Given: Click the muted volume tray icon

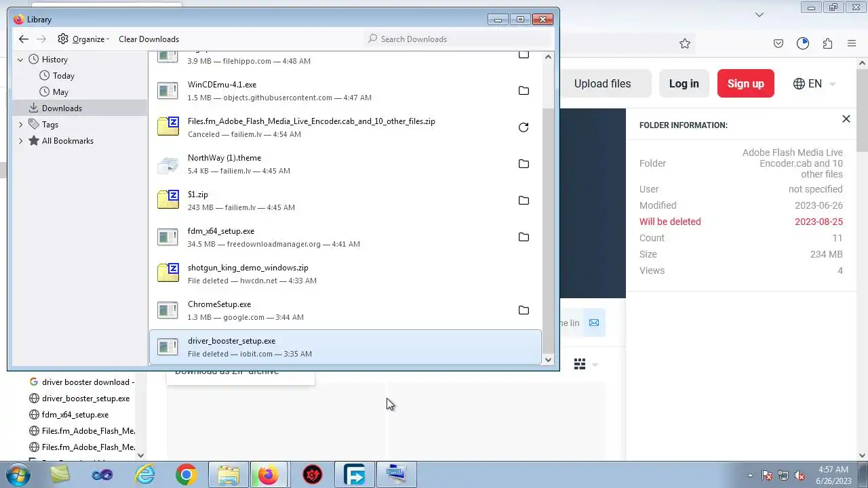Looking at the screenshot, I should (800, 476).
